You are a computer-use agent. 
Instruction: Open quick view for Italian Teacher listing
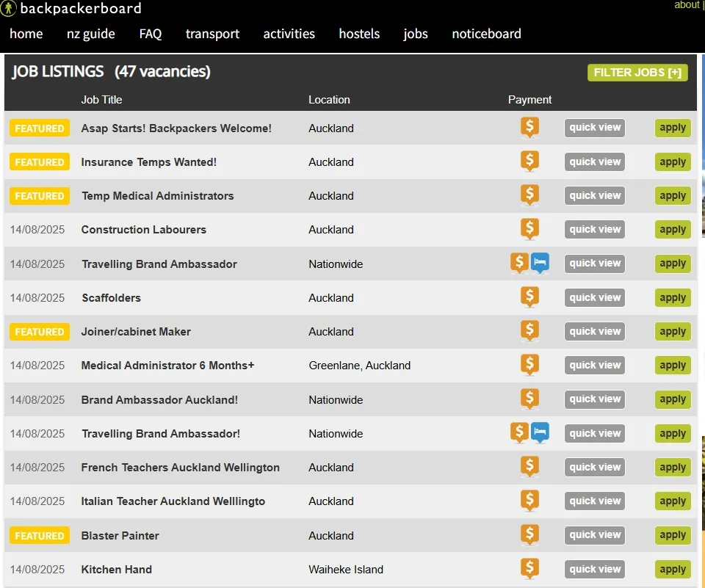click(x=594, y=501)
